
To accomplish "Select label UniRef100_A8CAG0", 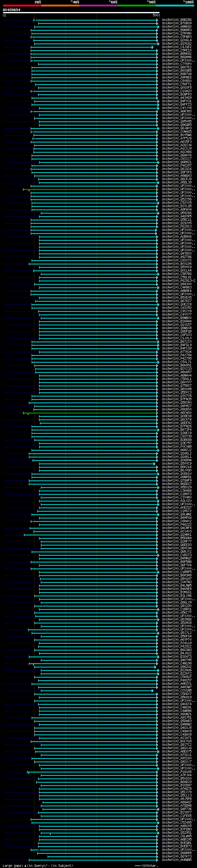I will (177, 413).
